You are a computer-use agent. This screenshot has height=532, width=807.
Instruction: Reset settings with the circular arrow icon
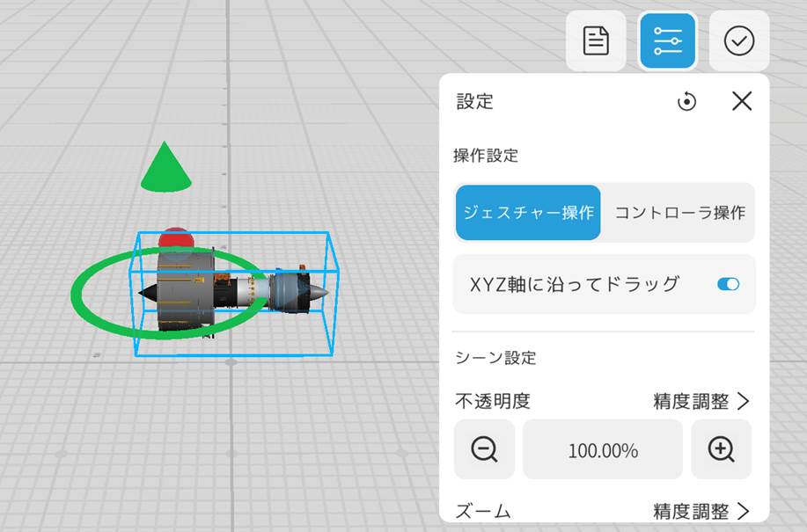pyautogui.click(x=686, y=101)
